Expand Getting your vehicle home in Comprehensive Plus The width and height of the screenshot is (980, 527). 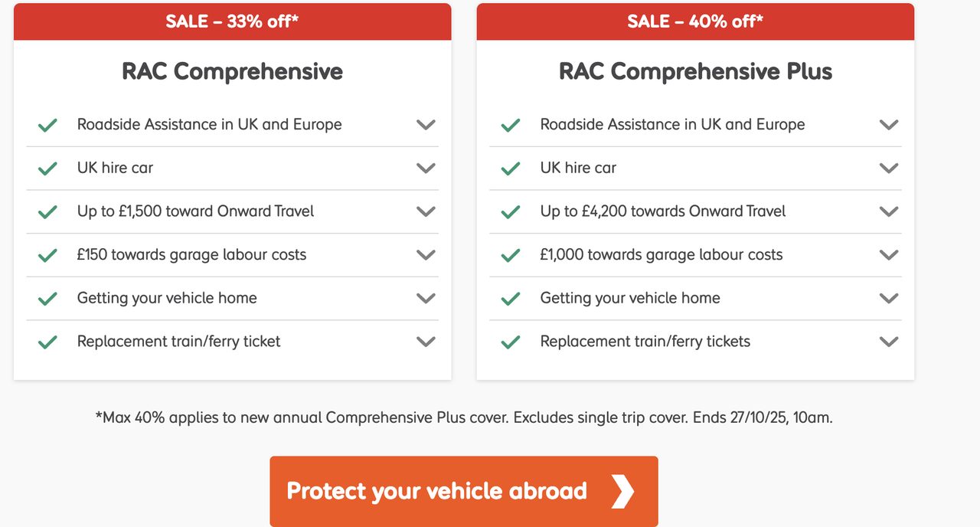point(889,298)
